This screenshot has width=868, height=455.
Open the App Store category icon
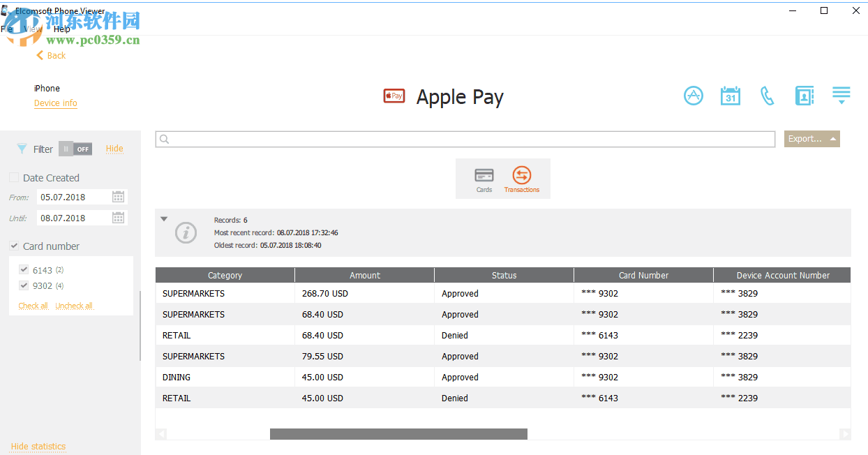(x=693, y=96)
